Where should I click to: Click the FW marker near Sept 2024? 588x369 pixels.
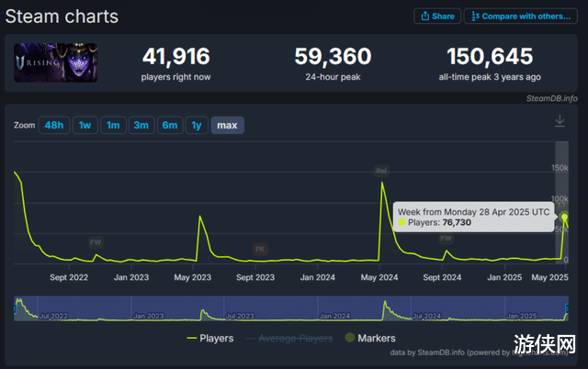[446, 239]
